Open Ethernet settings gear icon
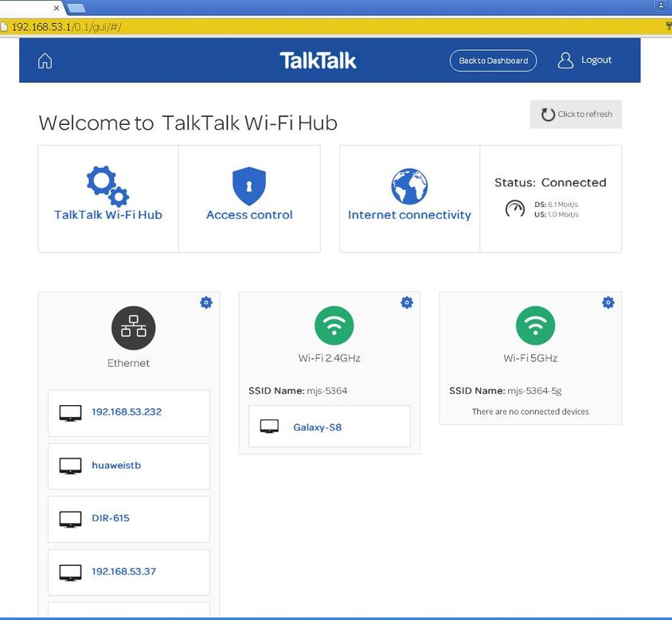Viewport: 672px width, 620px height. point(206,302)
